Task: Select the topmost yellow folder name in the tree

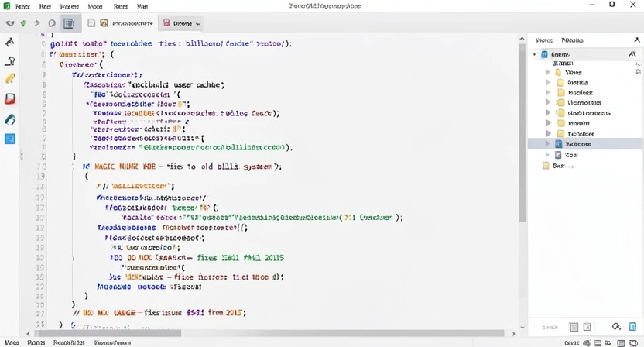Action: [x=574, y=73]
